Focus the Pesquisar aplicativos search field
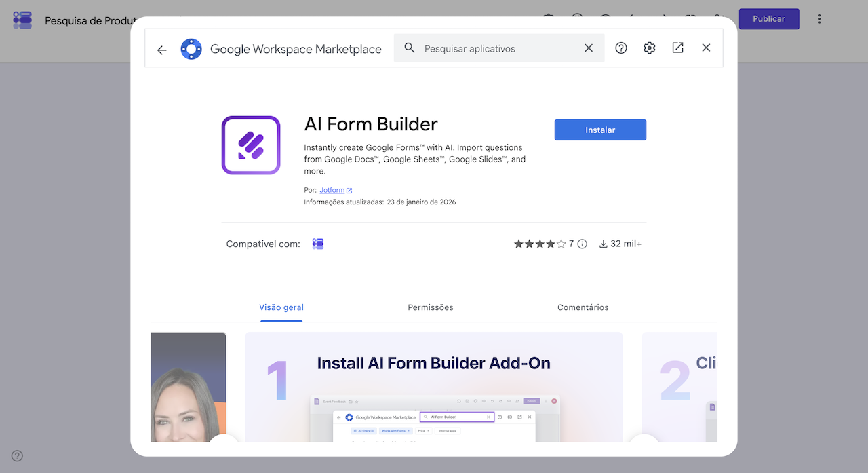The image size is (868, 473). tap(498, 48)
